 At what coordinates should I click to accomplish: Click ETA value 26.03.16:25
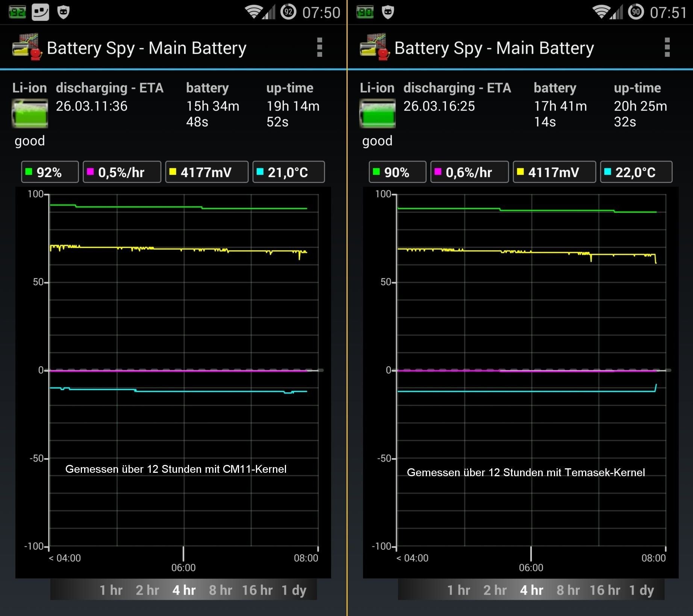click(x=439, y=106)
